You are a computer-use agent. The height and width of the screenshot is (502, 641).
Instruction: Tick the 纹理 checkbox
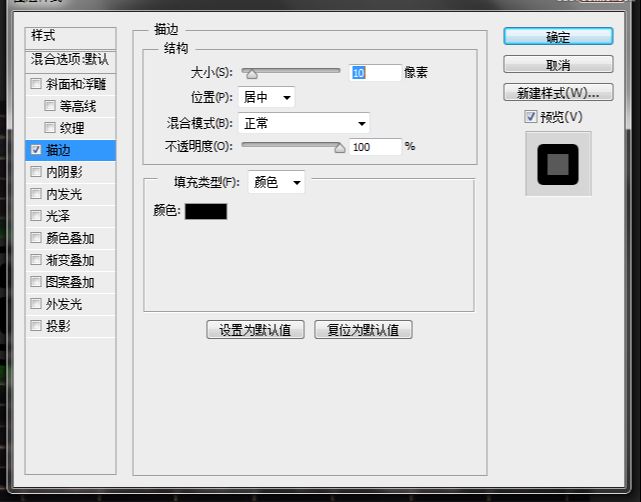point(50,128)
